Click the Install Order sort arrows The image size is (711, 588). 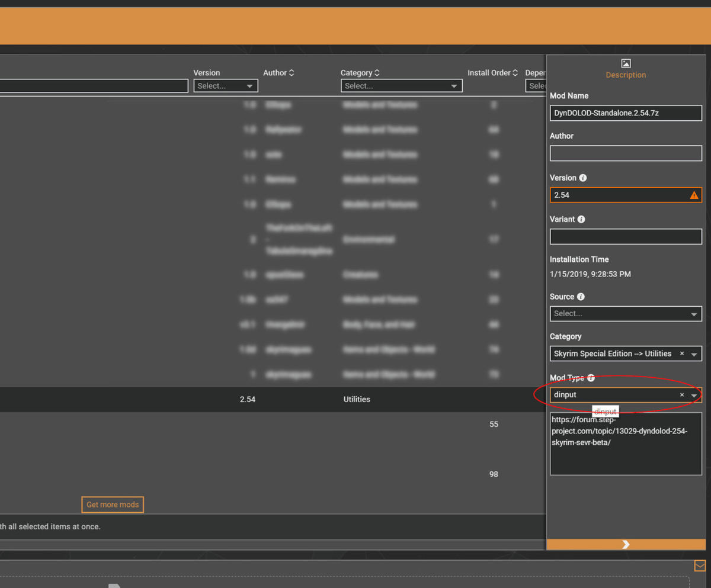tap(515, 72)
